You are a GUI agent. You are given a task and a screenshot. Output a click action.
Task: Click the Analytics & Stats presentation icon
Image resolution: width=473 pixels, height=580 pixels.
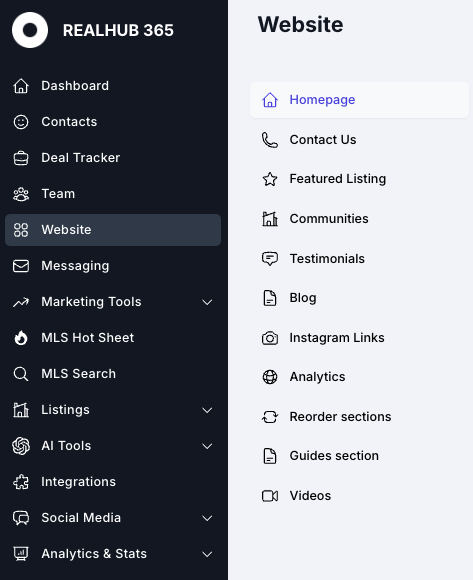pyautogui.click(x=21, y=554)
